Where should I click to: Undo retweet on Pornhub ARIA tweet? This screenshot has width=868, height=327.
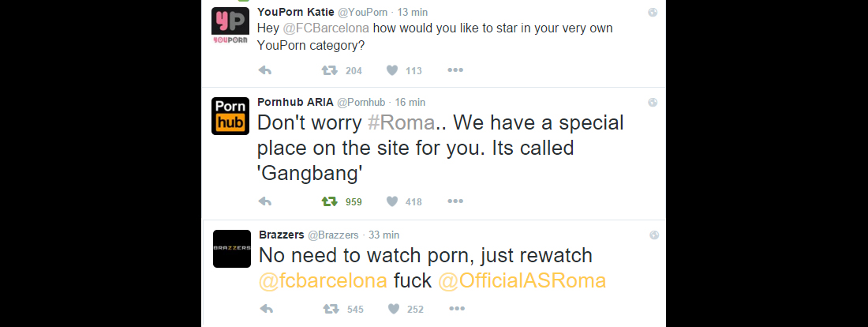tap(329, 201)
